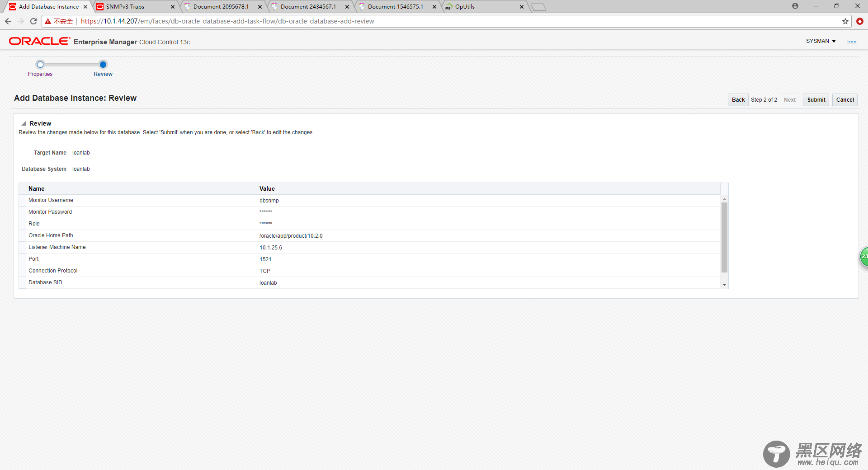Click the not-secure warning triangle icon
The image size is (868, 470).
pos(48,21)
